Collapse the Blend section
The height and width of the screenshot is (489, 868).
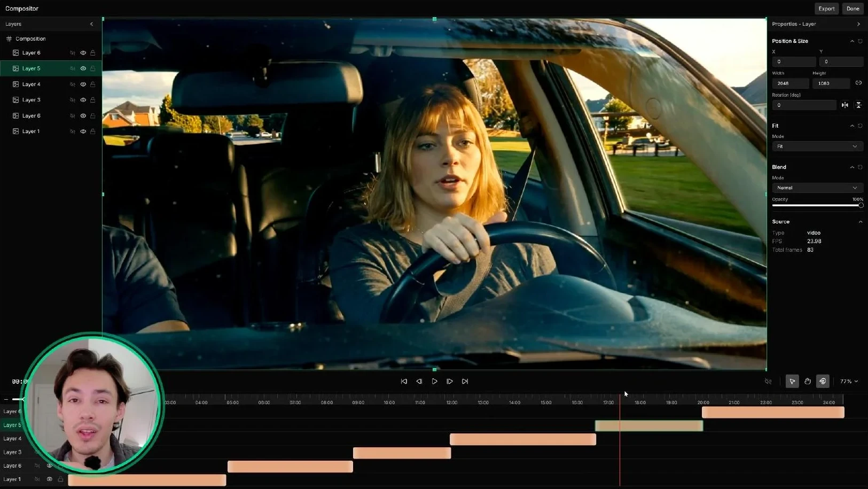852,167
